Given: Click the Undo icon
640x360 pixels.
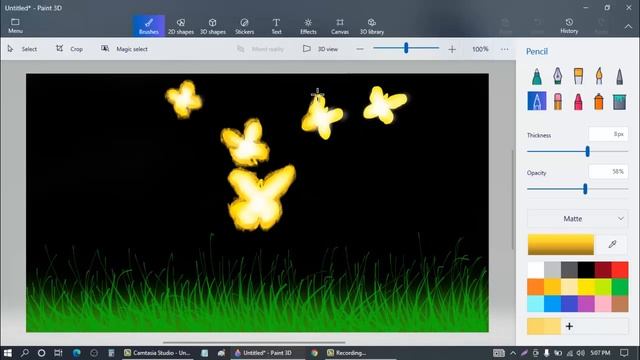Looking at the screenshot, I should [538, 26].
